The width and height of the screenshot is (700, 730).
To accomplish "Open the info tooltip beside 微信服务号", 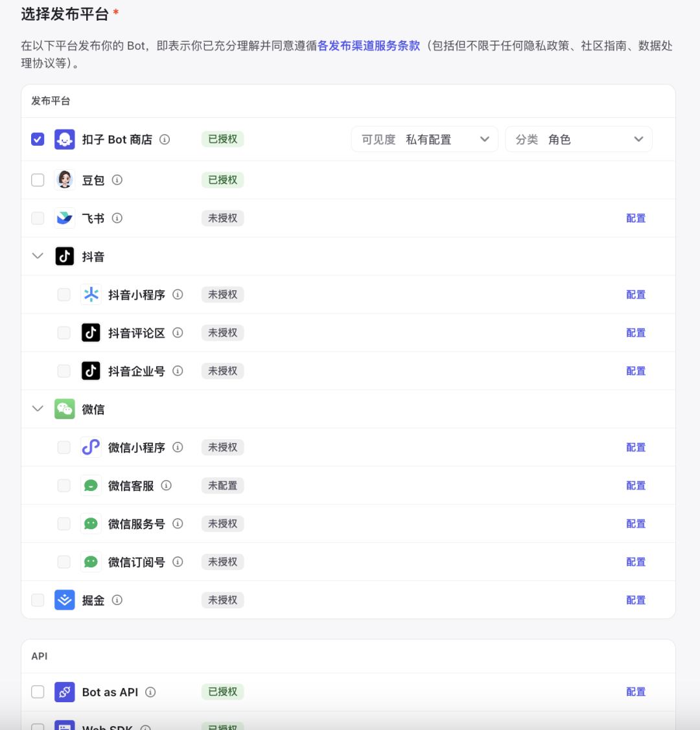I will point(178,523).
